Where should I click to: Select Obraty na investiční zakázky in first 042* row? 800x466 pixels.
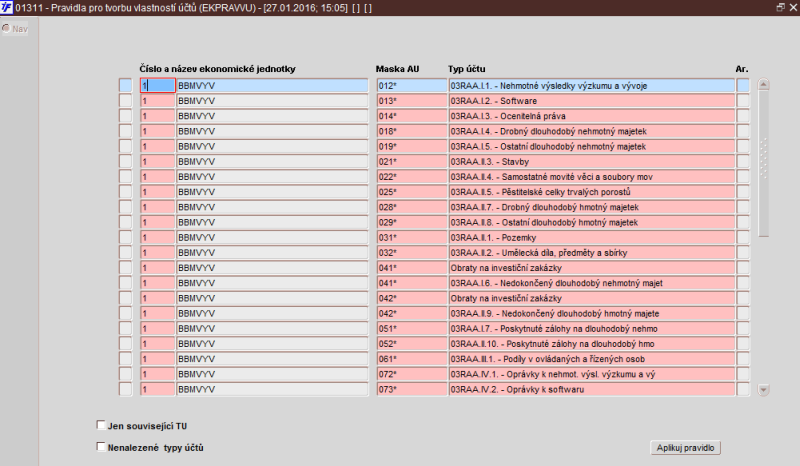pyautogui.click(x=592, y=298)
